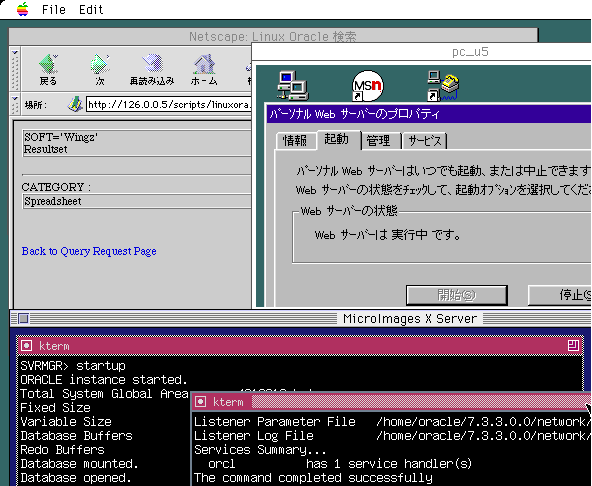Click the URL field showing http://126.0.0.5

(x=168, y=104)
